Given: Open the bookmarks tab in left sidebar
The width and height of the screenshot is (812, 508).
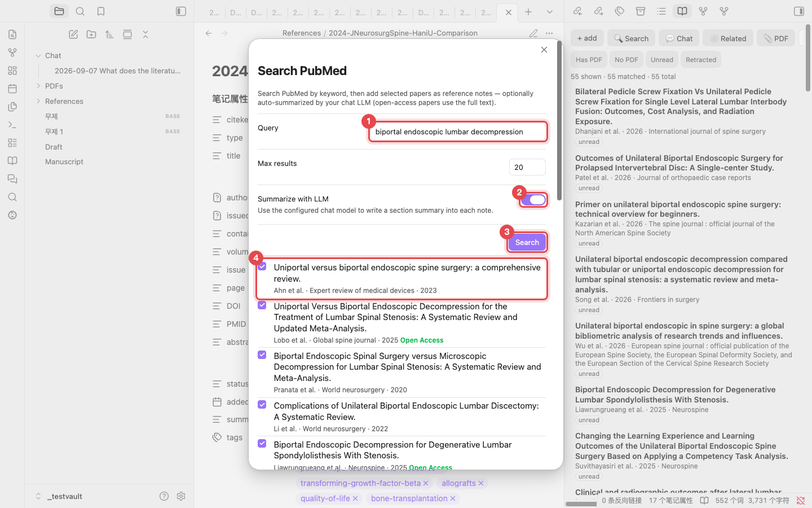Looking at the screenshot, I should click(101, 11).
